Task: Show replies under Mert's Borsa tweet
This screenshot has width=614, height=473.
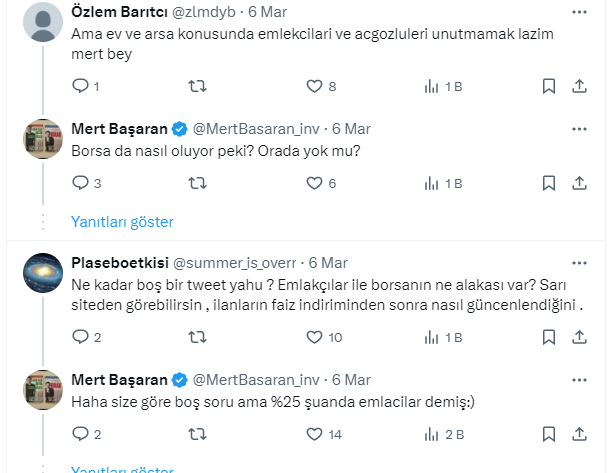Action: pos(122,221)
